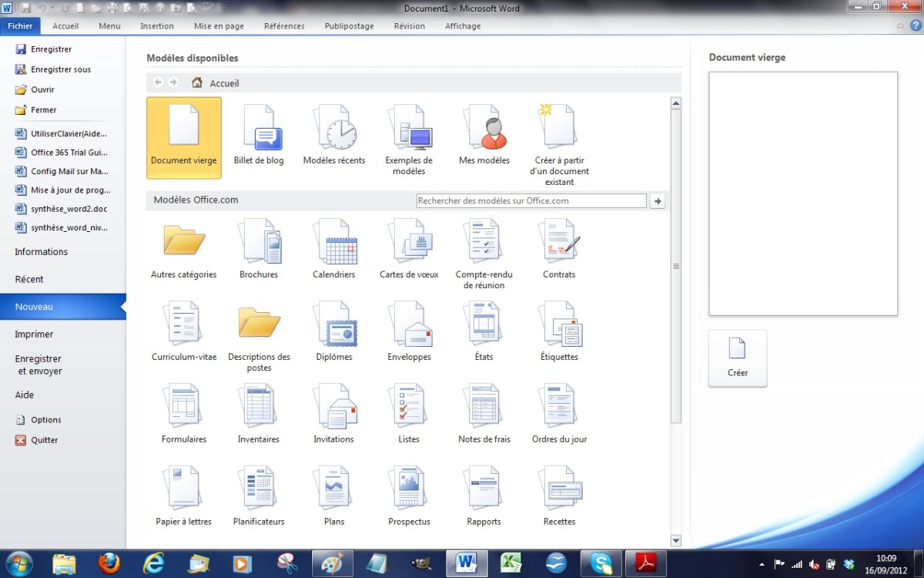Viewport: 924px width, 578px height.
Task: Open the Contrats template category
Action: click(560, 249)
